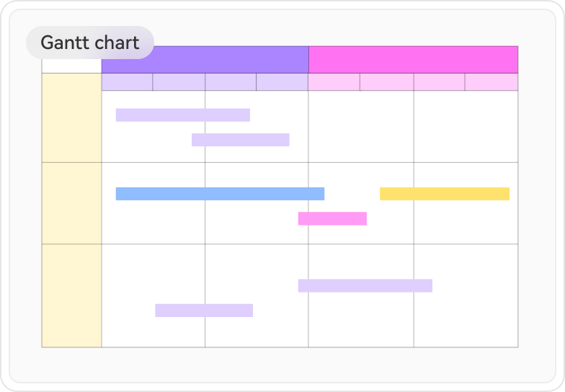565x392 pixels.
Task: Click the second light pink sub-header cell
Action: tap(386, 82)
